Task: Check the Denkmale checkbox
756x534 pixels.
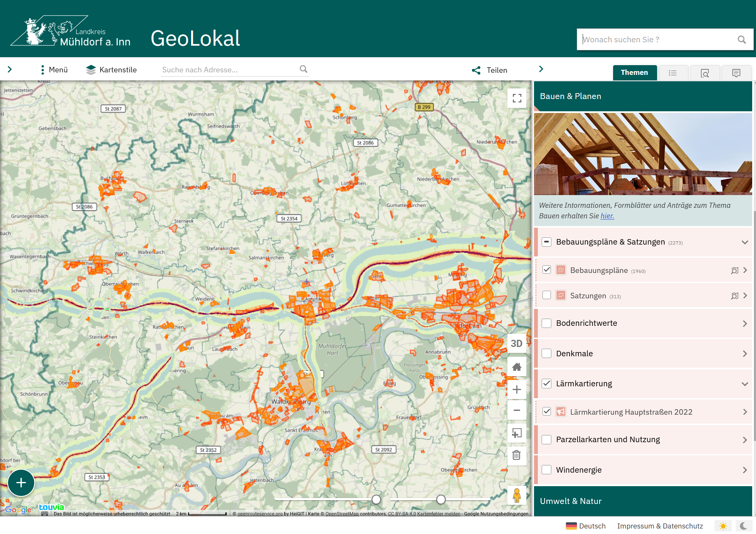Action: point(547,353)
